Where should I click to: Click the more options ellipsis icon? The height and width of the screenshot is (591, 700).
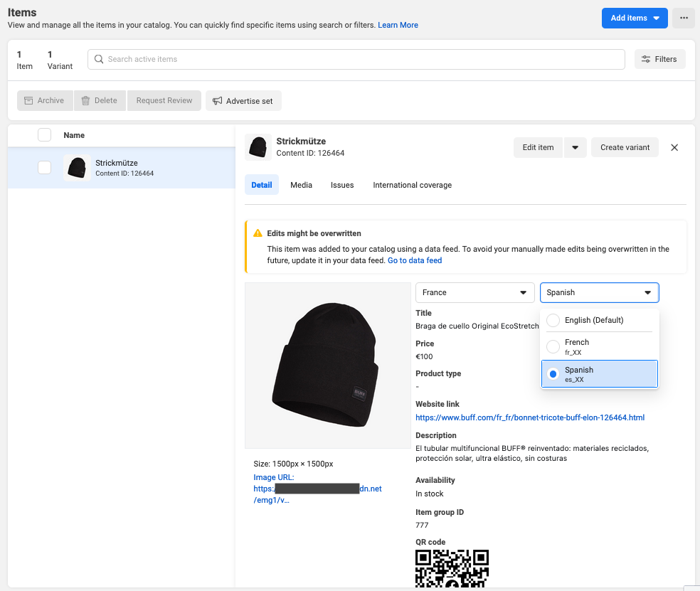[x=684, y=18]
